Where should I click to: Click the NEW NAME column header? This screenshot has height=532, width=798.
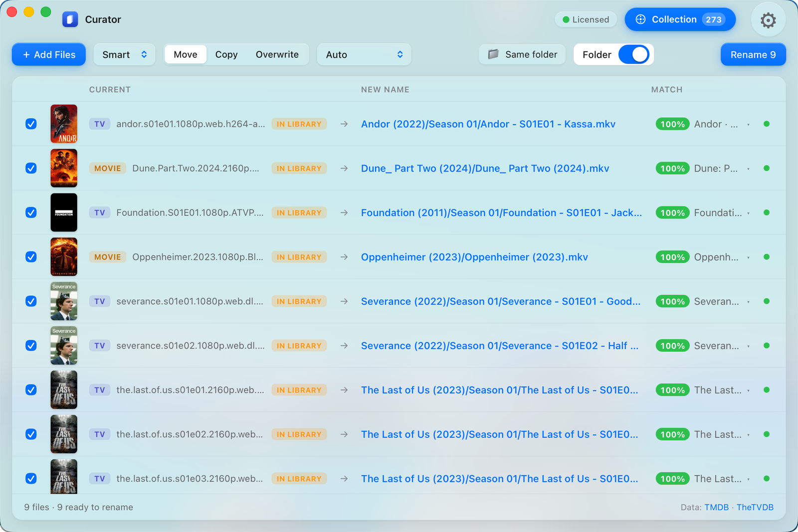click(385, 90)
